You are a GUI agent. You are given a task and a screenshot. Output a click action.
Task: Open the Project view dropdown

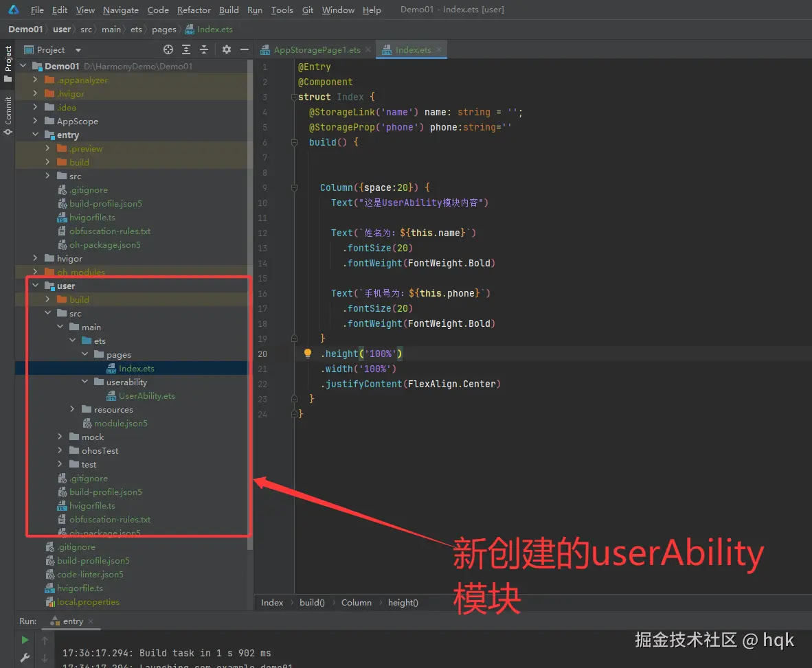point(78,50)
